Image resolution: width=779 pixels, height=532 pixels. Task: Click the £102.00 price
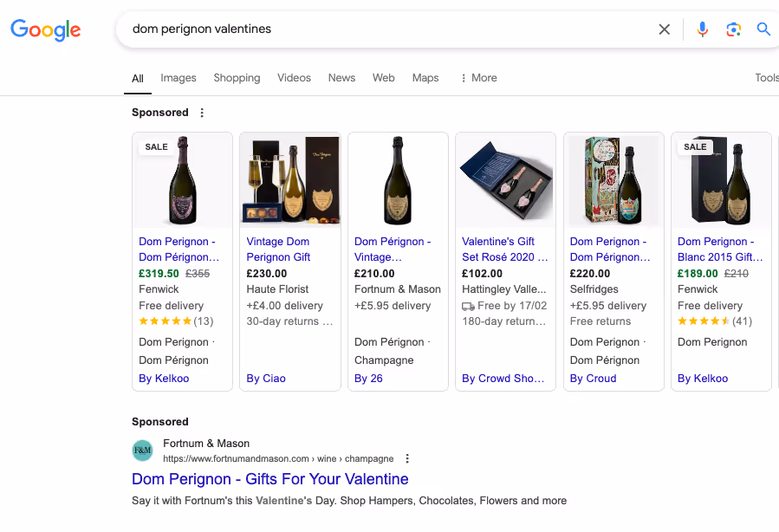[483, 274]
